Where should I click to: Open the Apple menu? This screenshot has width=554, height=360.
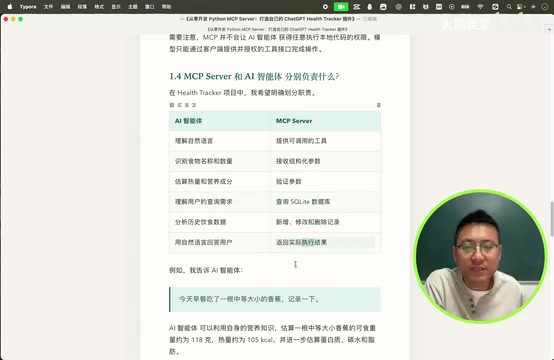tap(10, 6)
